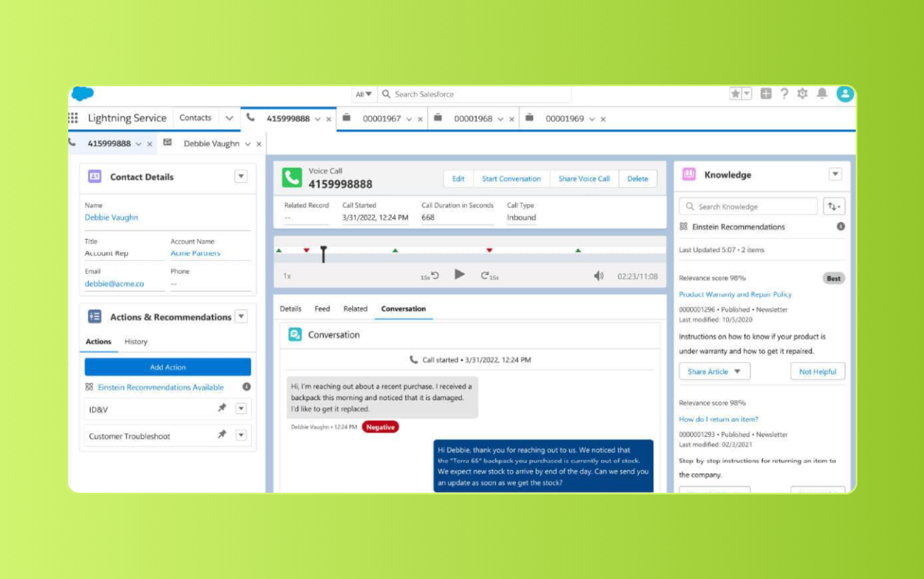This screenshot has height=579, width=924.
Task: Open the ID&V action dropdown
Action: point(241,409)
